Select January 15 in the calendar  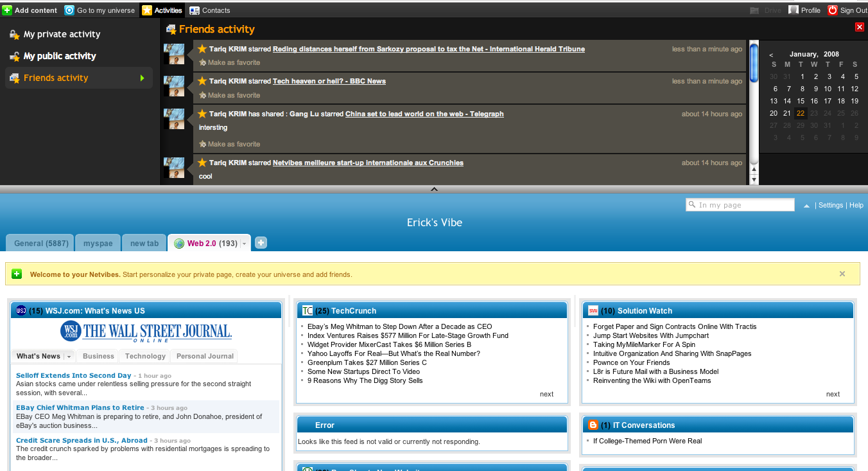coord(801,101)
